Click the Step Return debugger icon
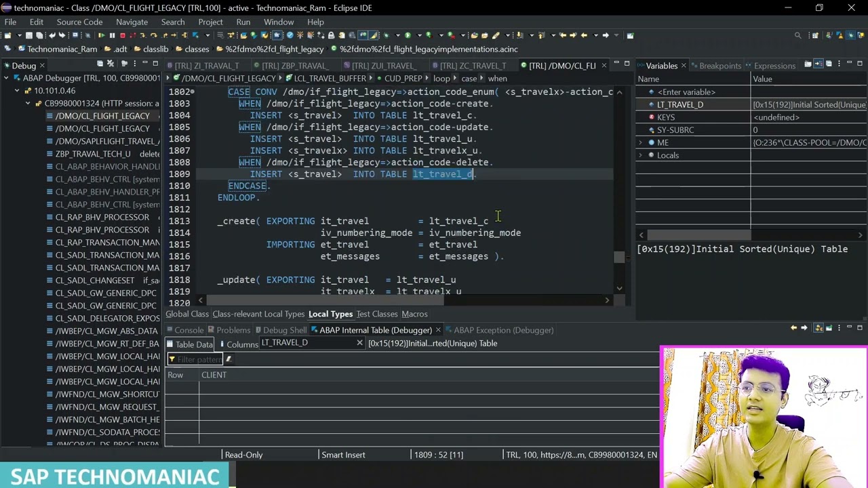Image resolution: width=868 pixels, height=488 pixels. 165,35
